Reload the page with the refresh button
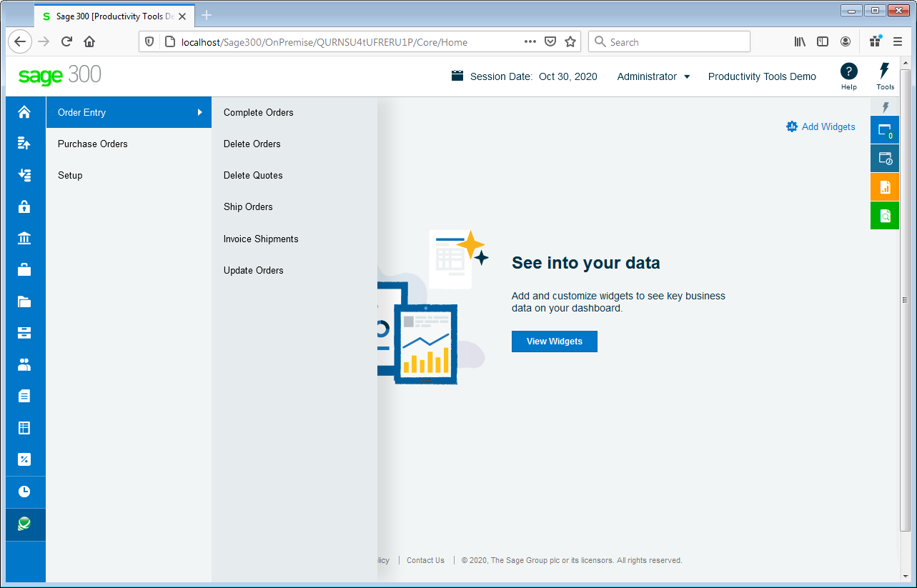Viewport: 917px width, 588px height. point(66,41)
